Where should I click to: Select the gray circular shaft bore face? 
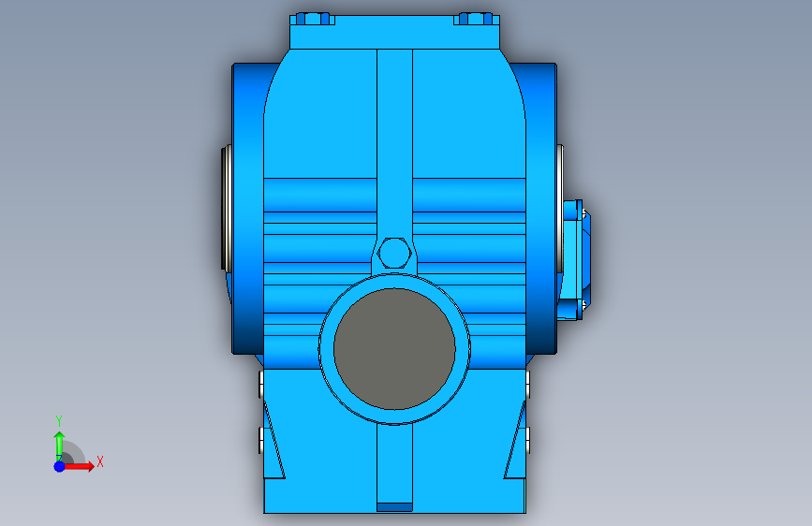394,349
